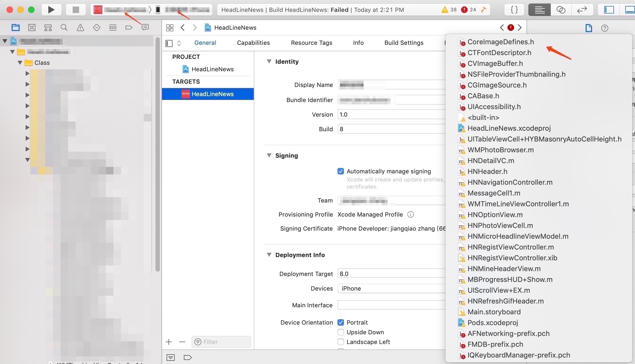The image size is (635, 364).
Task: Open the Source Control navigator icon
Action: point(32,28)
